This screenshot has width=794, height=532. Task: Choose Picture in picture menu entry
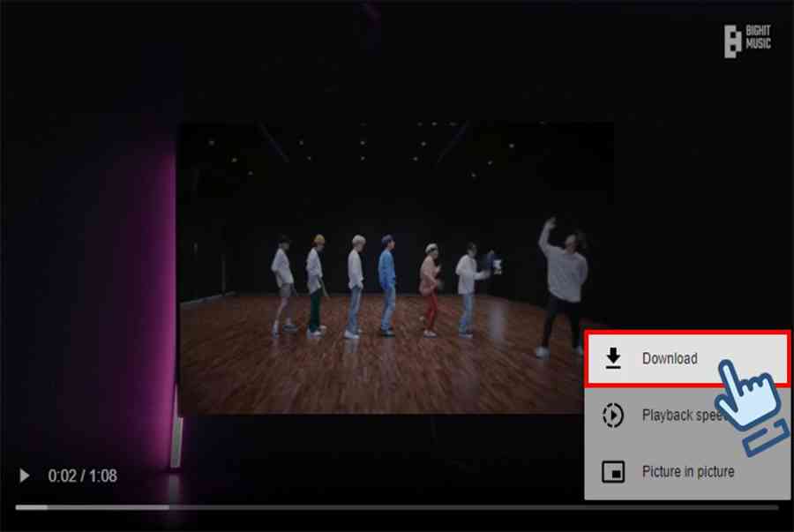coord(687,472)
